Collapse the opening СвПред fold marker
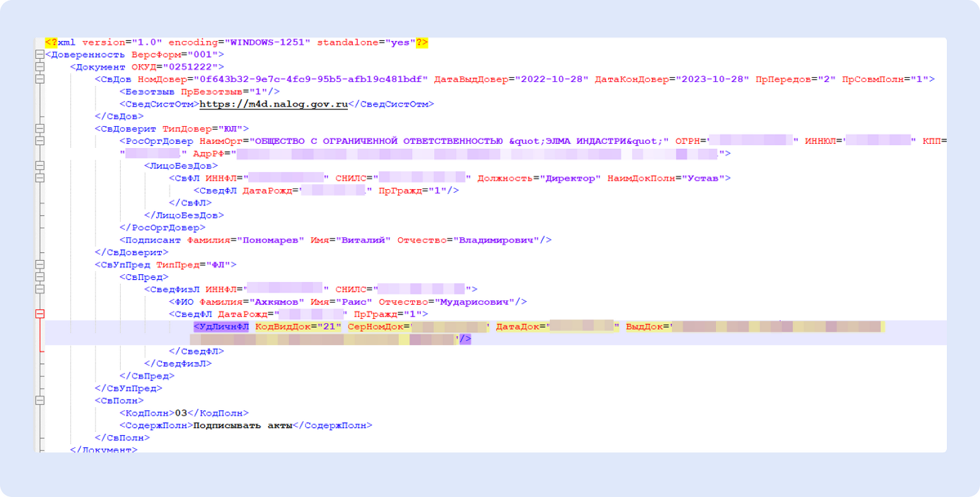The width and height of the screenshot is (980, 497). click(40, 277)
